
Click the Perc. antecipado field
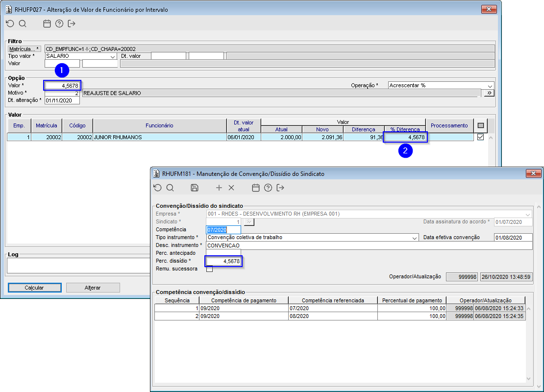point(223,253)
